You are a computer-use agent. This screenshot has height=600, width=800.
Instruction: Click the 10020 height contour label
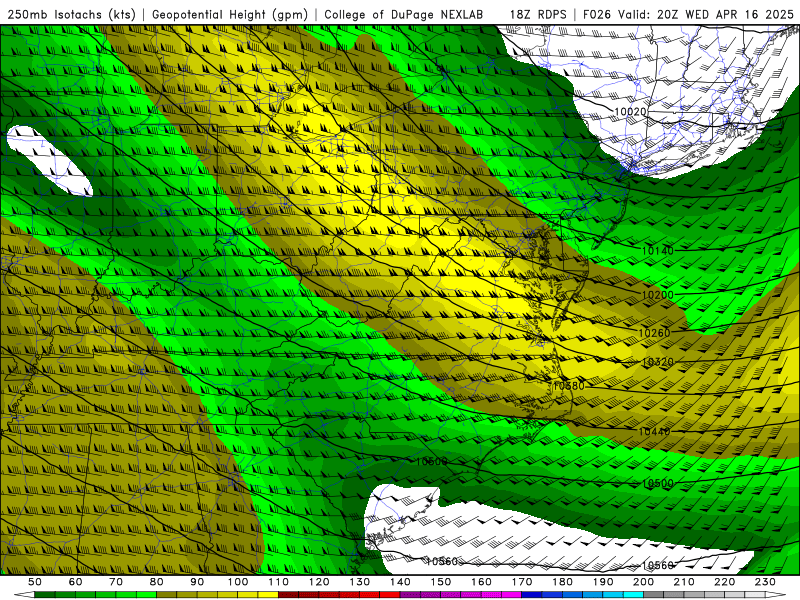pos(631,112)
